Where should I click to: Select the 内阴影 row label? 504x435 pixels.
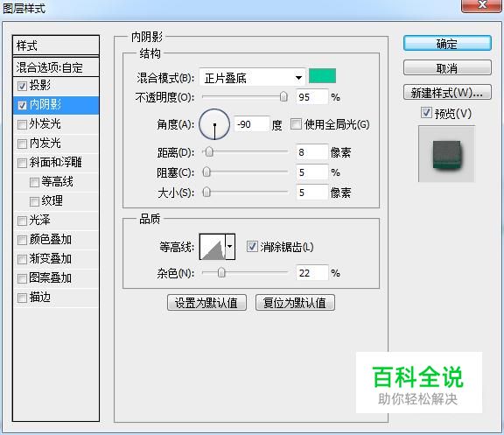[x=45, y=104]
